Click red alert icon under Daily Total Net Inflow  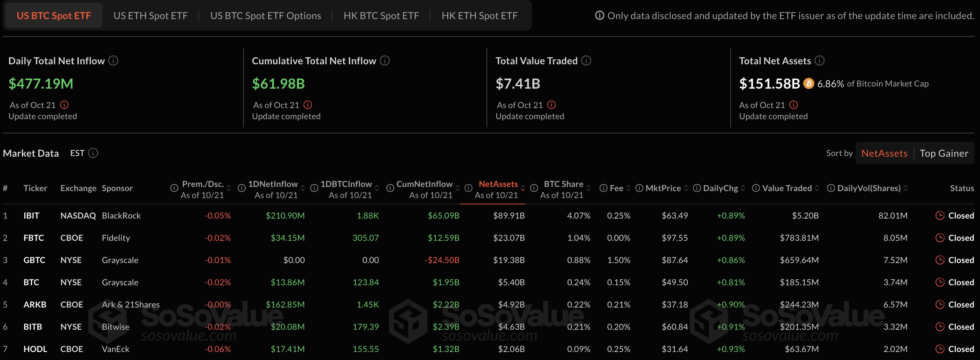click(x=64, y=105)
